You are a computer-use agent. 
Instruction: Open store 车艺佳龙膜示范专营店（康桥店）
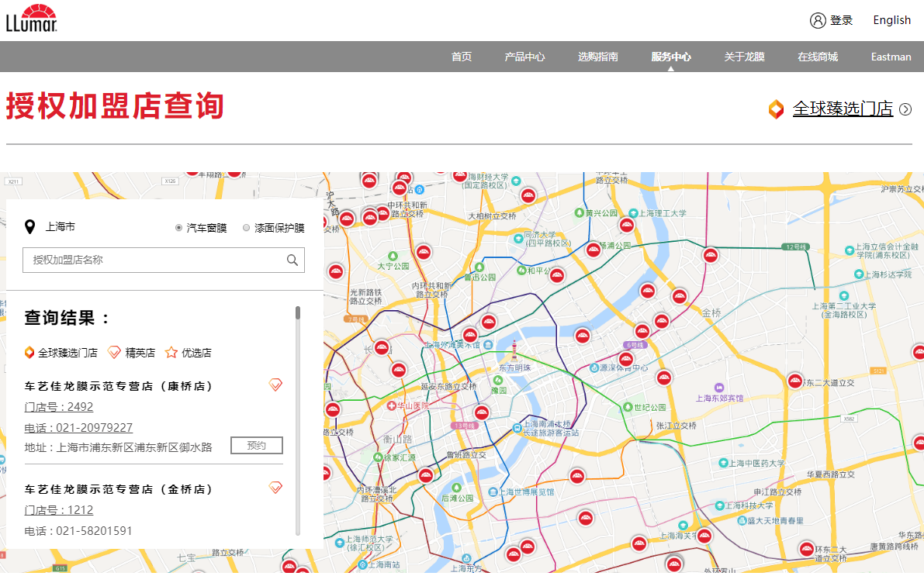[119, 386]
